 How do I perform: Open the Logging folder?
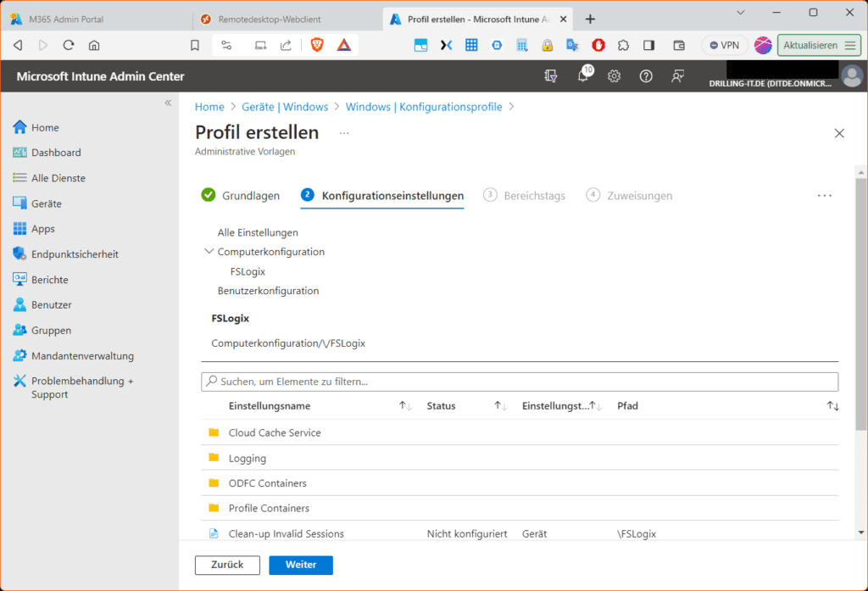(x=248, y=458)
